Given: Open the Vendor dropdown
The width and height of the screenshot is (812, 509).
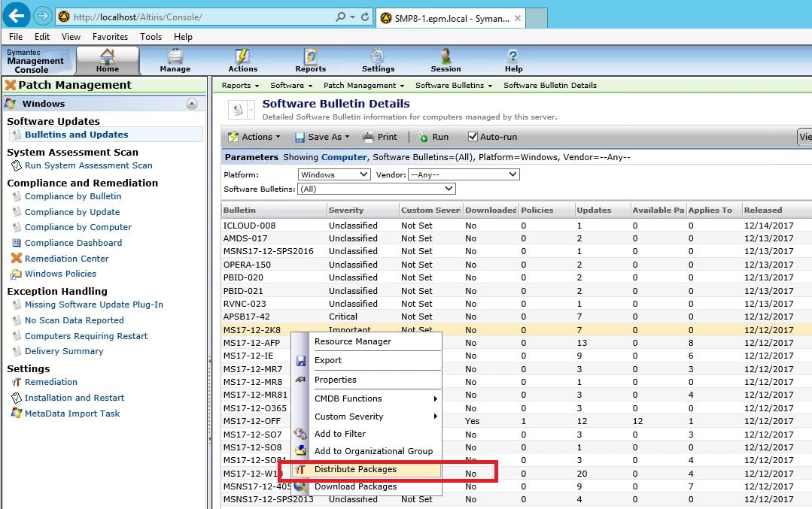Looking at the screenshot, I should (464, 175).
